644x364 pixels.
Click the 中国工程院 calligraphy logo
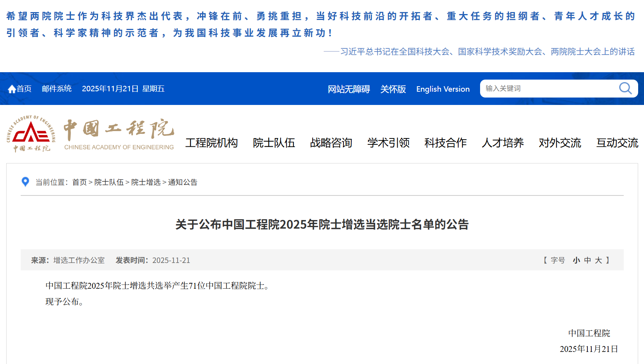(119, 130)
